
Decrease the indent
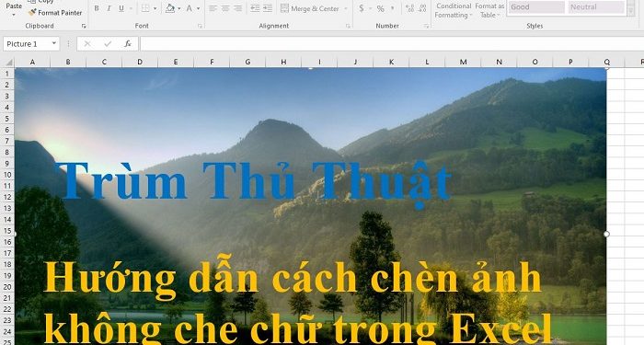pos(255,8)
